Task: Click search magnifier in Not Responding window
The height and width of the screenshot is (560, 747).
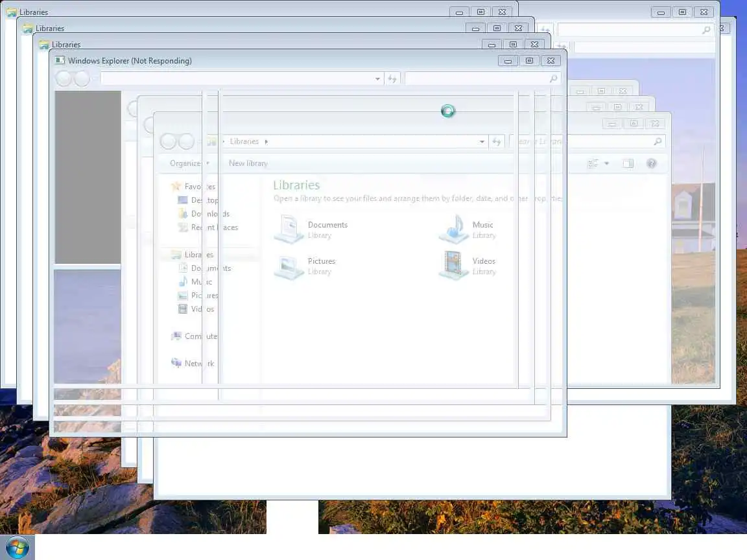Action: pos(553,78)
